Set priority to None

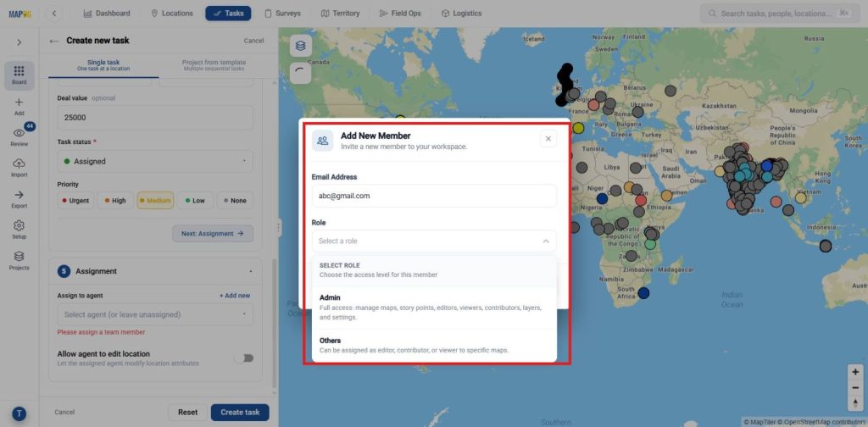coord(236,200)
